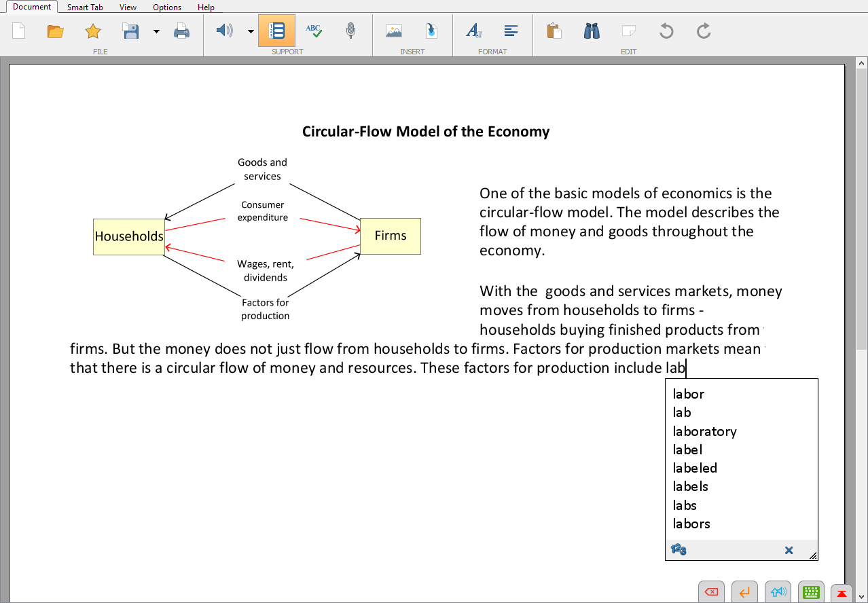The height and width of the screenshot is (603, 868).
Task: Click the scrollbar up arrow
Action: point(862,65)
